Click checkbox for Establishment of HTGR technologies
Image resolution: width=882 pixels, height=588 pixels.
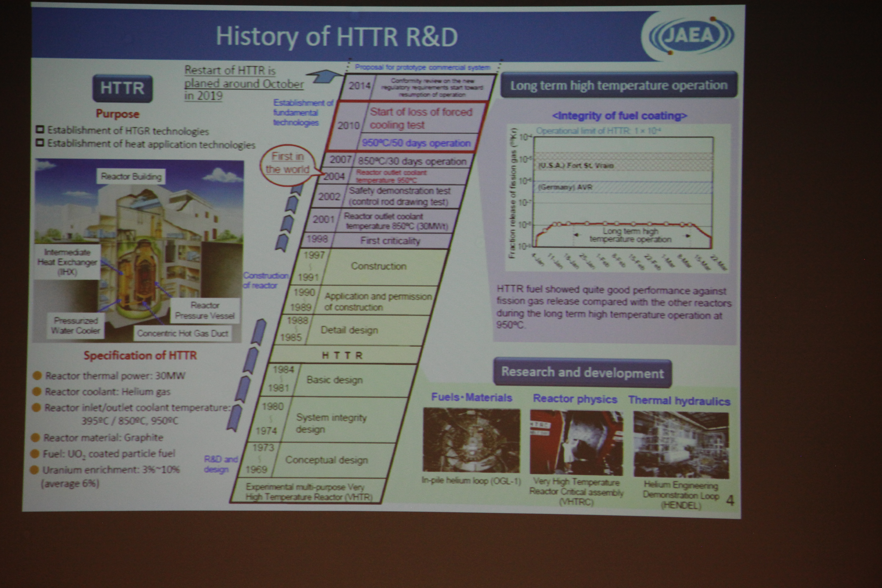[x=40, y=130]
